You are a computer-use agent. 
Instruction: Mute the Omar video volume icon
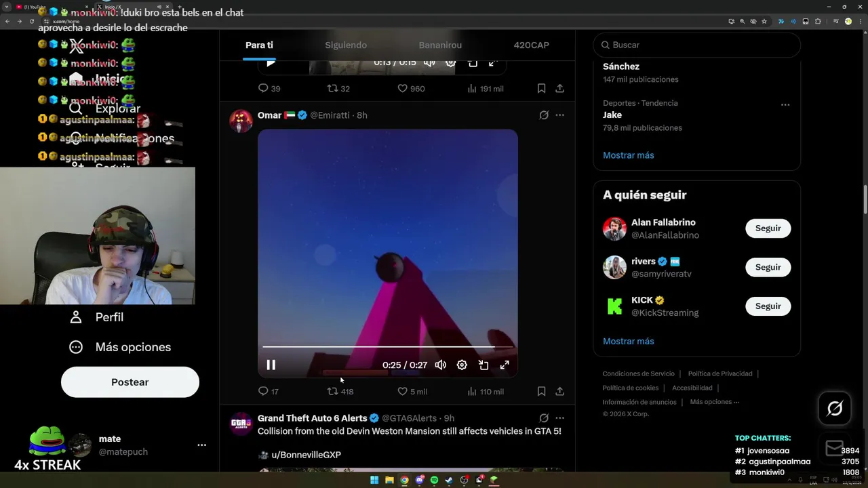pos(440,365)
